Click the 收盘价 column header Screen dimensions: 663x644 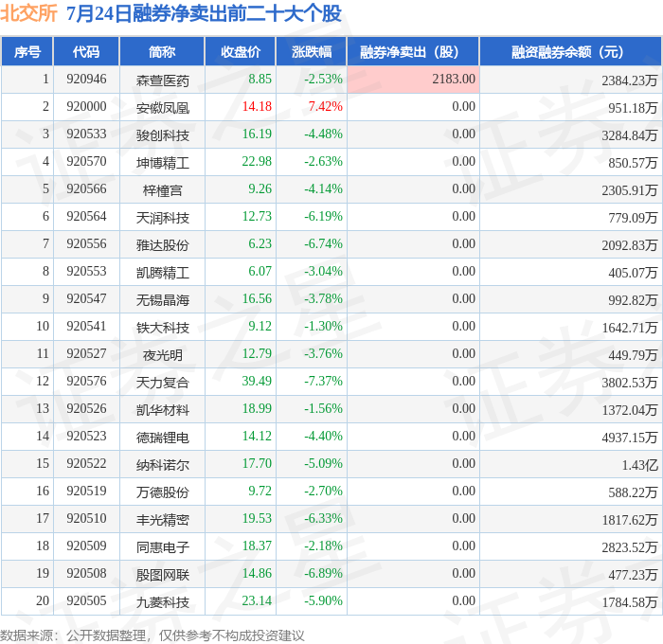241,51
